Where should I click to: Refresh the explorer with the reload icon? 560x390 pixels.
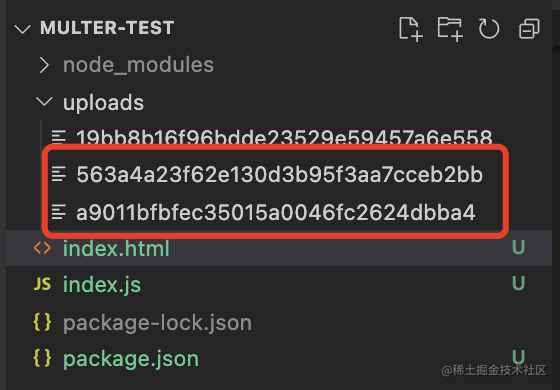(489, 29)
